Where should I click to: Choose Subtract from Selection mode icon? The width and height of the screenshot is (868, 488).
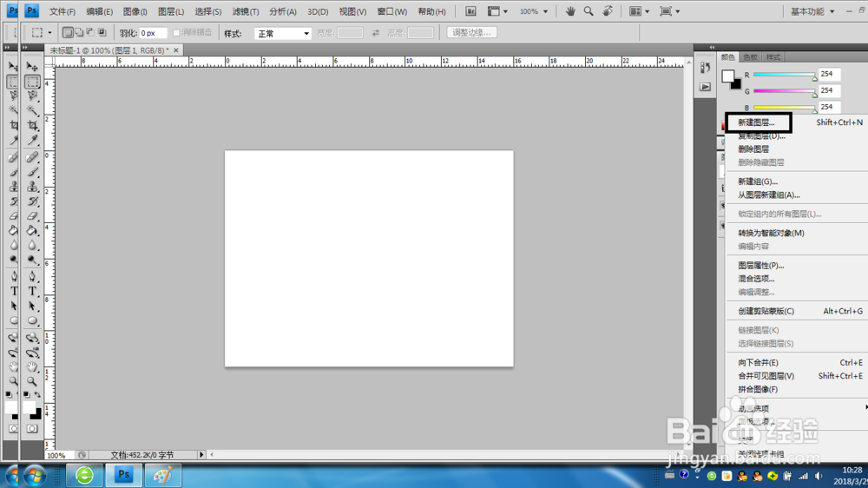click(90, 33)
